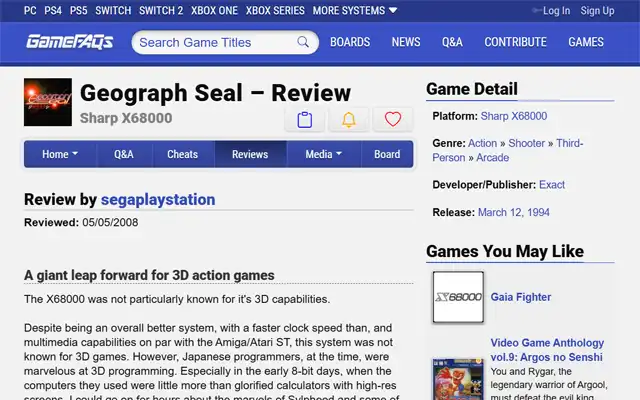The height and width of the screenshot is (400, 640).
Task: Open Contribute in the main navigation
Action: (x=516, y=42)
